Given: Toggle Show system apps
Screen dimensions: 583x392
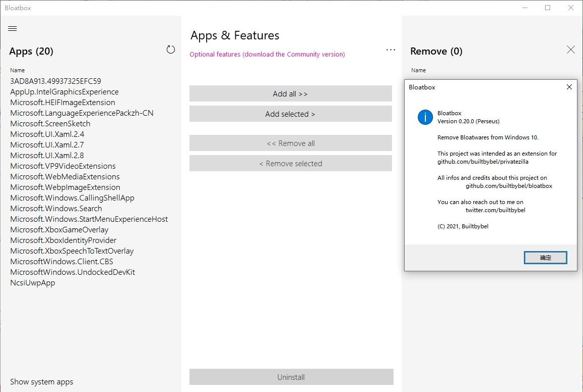Looking at the screenshot, I should click(41, 382).
